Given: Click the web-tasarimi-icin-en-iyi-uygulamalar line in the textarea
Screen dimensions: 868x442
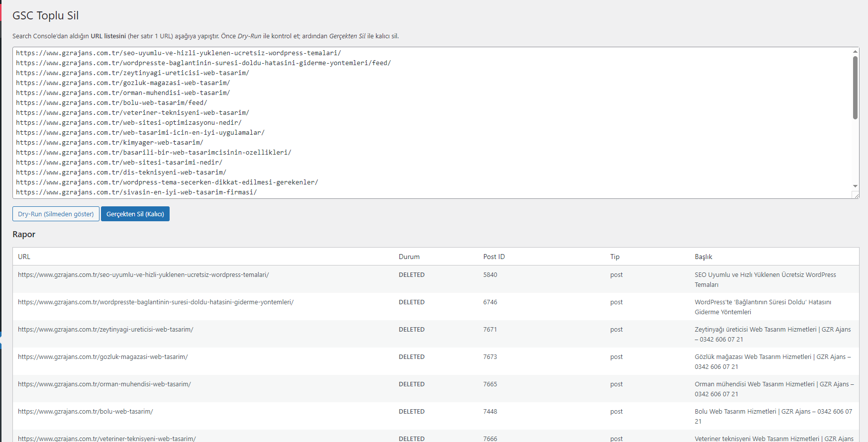Looking at the screenshot, I should [x=140, y=133].
